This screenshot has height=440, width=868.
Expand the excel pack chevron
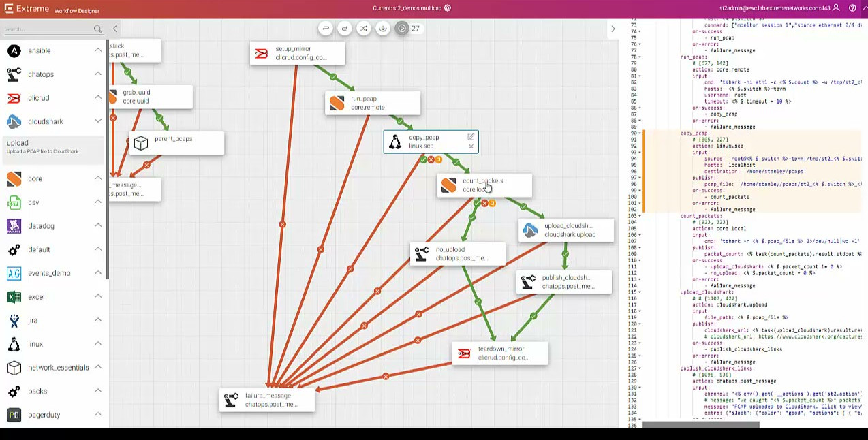[98, 296]
